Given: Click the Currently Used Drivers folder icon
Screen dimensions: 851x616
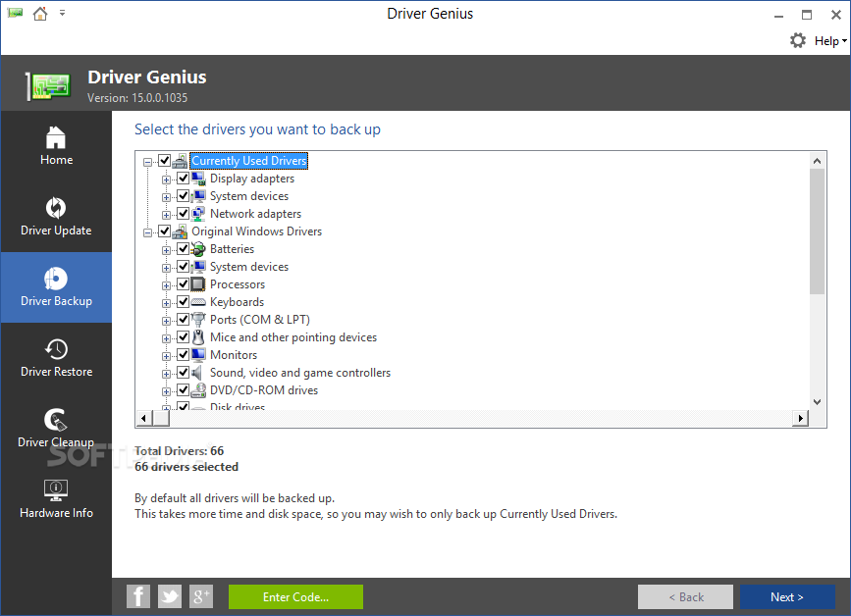Looking at the screenshot, I should [x=181, y=161].
